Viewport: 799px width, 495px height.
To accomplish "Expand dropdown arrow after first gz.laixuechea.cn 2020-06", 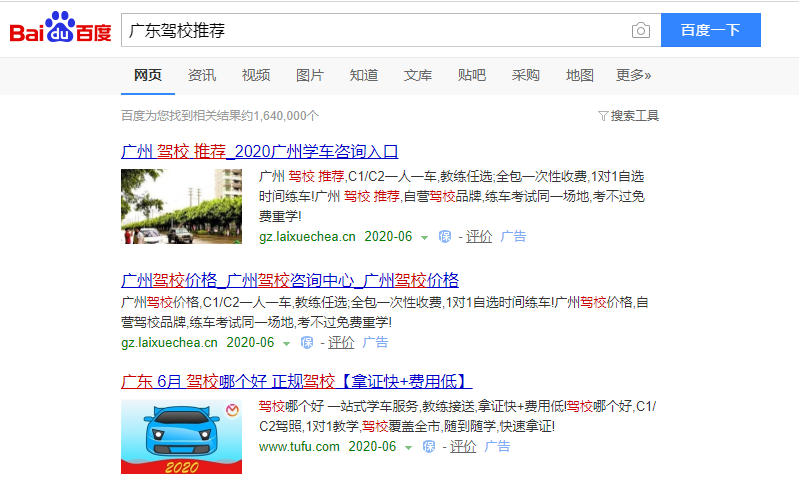I will click(x=424, y=238).
